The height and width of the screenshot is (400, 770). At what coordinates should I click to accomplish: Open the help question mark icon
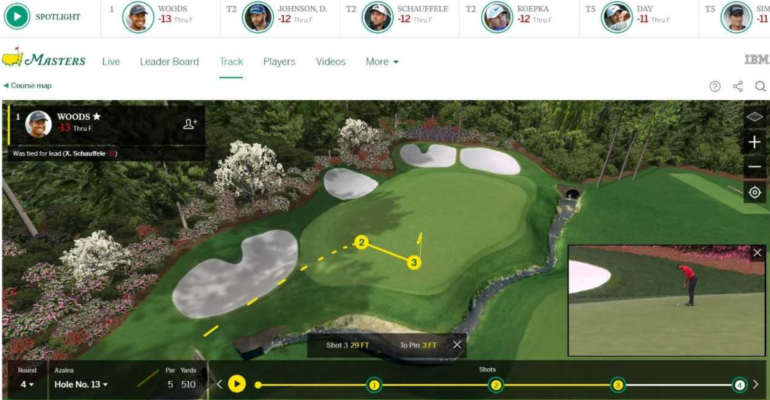[715, 86]
